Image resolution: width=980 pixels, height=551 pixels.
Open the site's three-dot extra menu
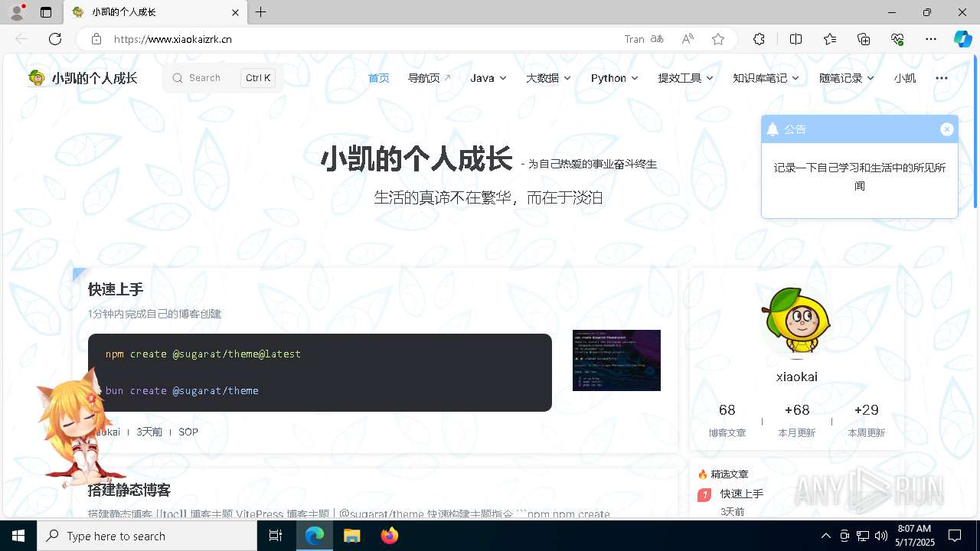[x=942, y=78]
